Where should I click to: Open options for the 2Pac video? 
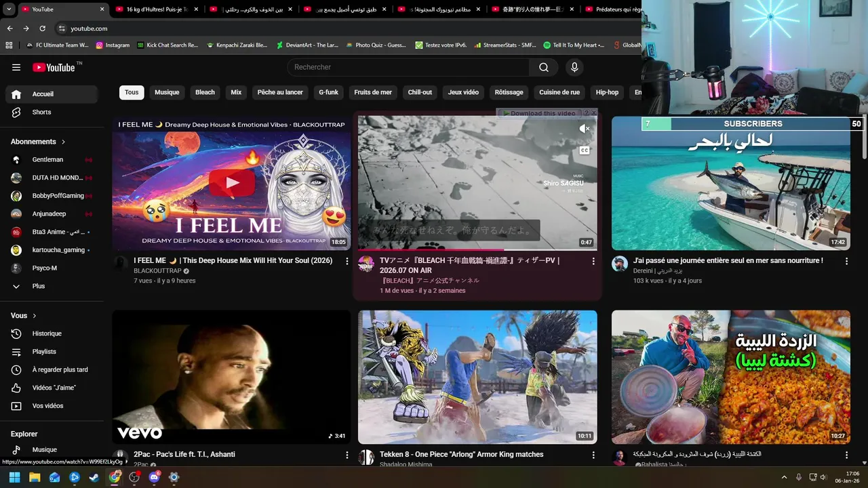[347, 455]
